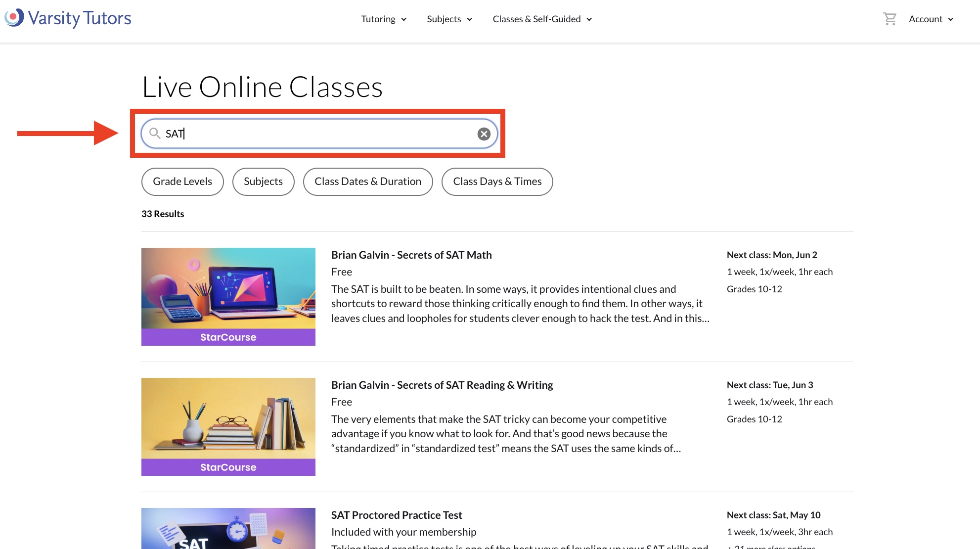Open the Account menu
Screen dimensions: 980x549
point(931,19)
